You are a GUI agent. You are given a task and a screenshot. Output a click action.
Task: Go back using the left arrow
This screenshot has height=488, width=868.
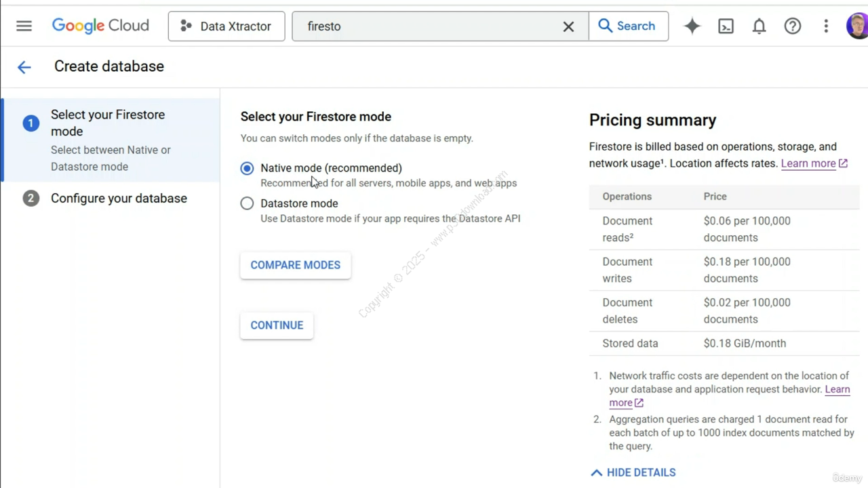(x=24, y=66)
